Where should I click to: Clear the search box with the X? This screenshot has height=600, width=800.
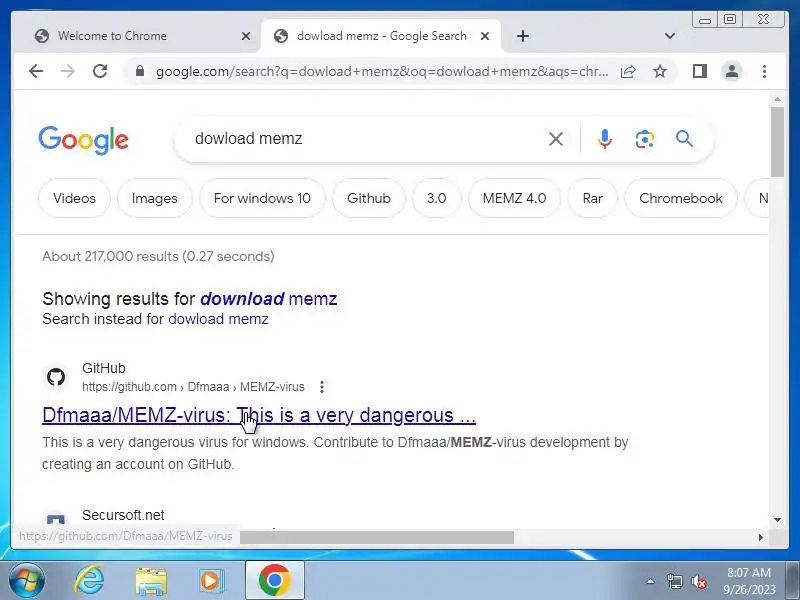[556, 139]
